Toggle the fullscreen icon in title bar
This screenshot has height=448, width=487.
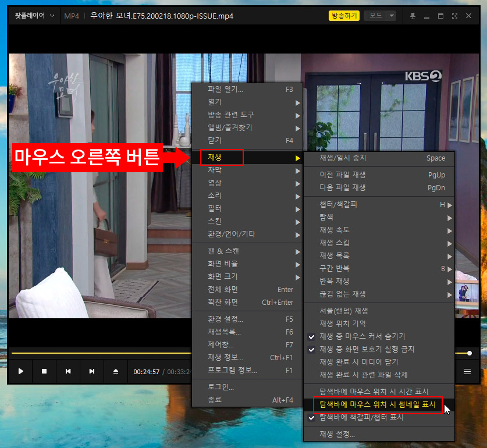[454, 16]
